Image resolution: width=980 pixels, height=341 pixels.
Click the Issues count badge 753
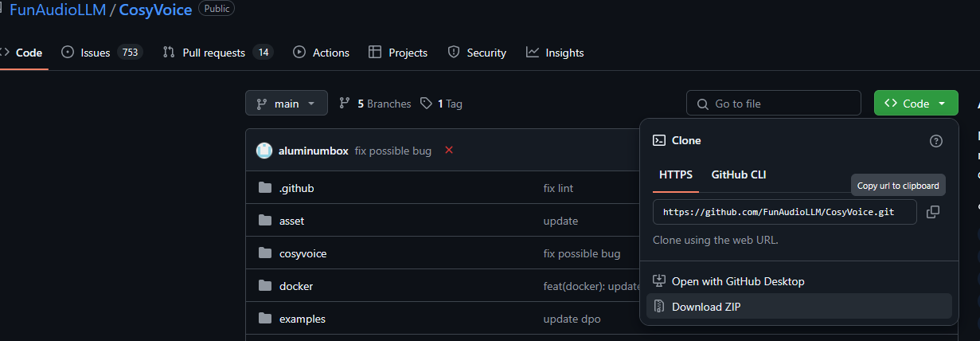[130, 53]
